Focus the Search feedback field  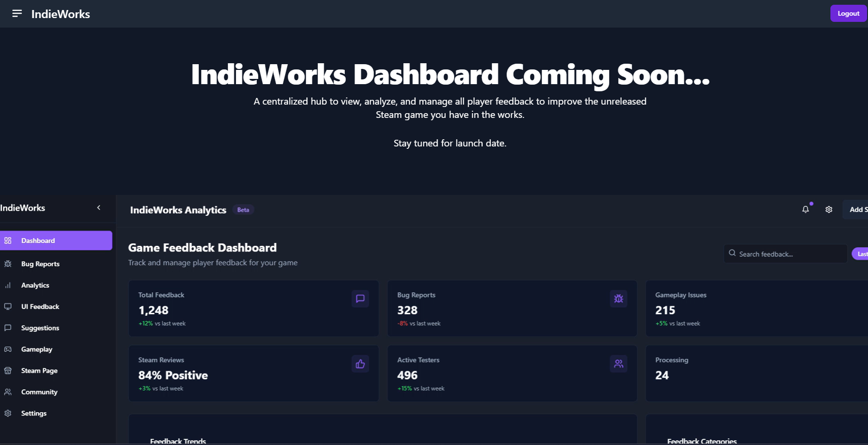point(785,254)
